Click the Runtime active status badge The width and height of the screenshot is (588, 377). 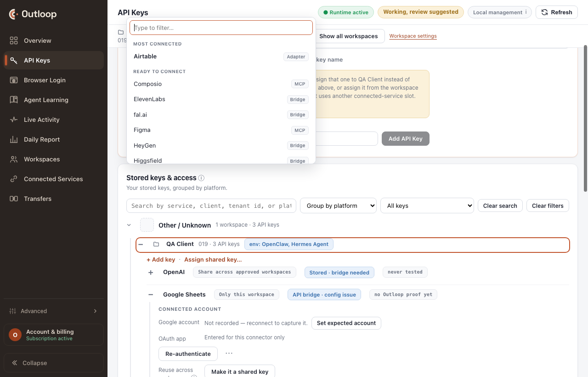[x=346, y=12]
